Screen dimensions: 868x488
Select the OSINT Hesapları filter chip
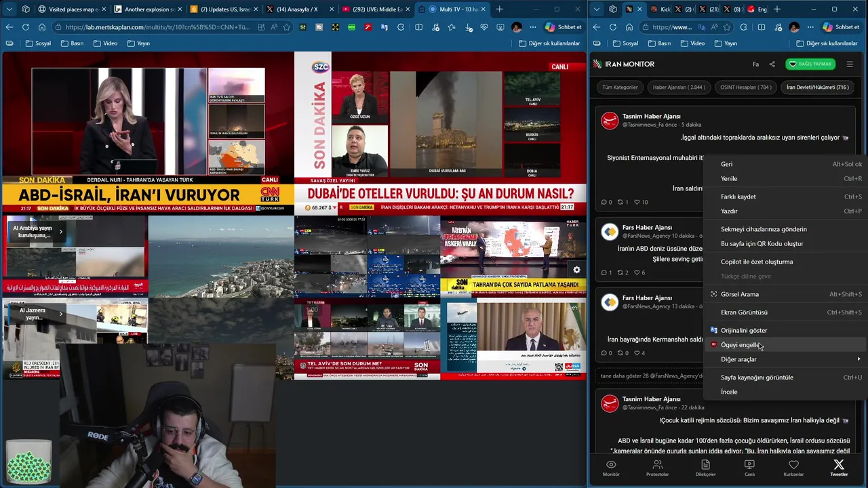[745, 87]
